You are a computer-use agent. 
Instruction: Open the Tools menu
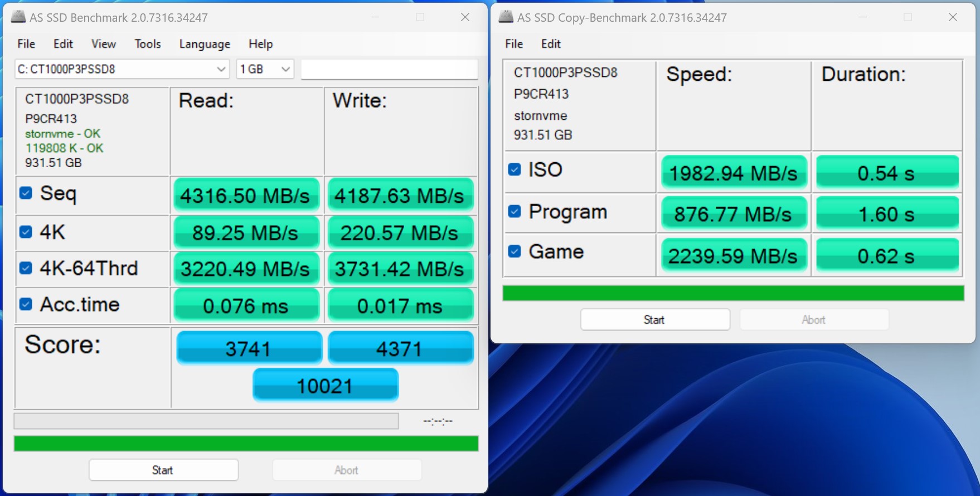[x=147, y=44]
